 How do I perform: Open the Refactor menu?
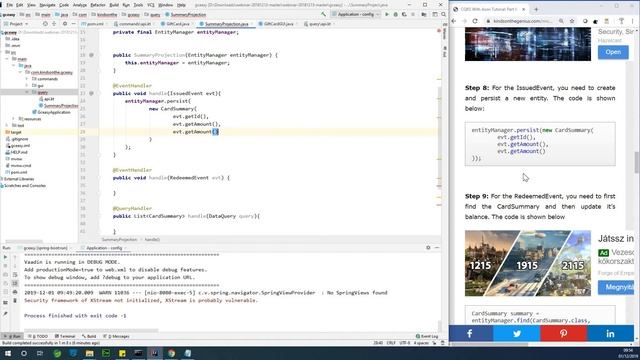point(98,5)
